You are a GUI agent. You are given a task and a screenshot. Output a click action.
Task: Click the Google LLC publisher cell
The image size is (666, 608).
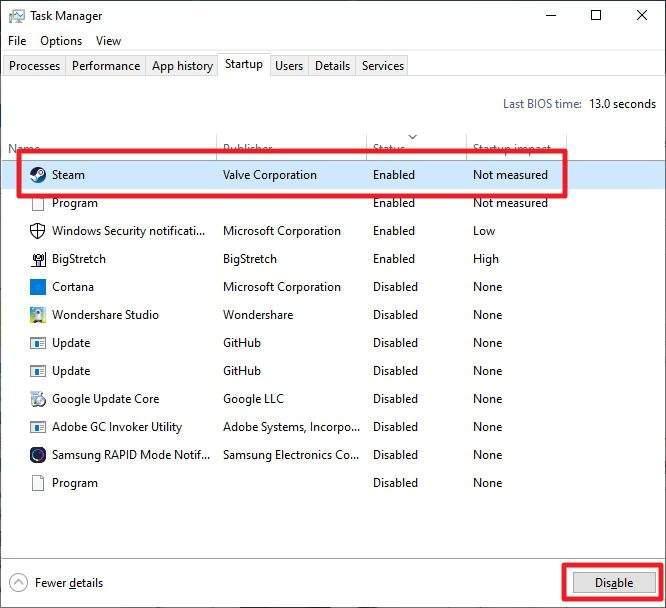(253, 399)
